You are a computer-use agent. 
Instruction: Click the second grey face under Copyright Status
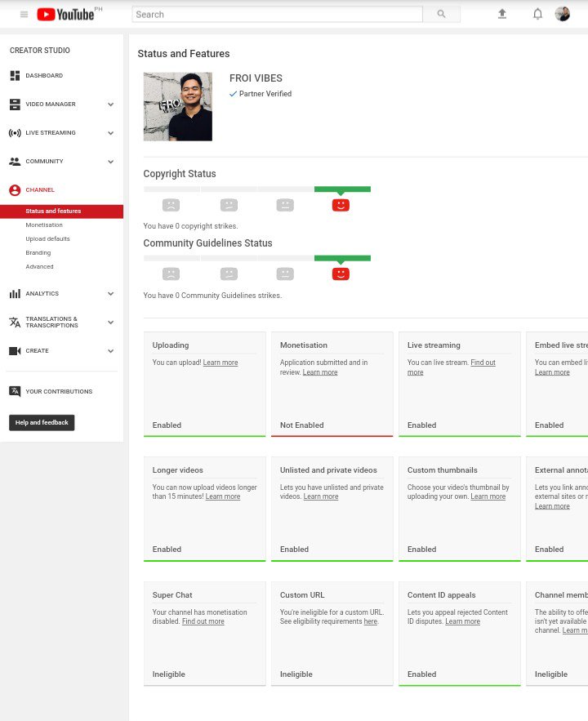point(229,205)
